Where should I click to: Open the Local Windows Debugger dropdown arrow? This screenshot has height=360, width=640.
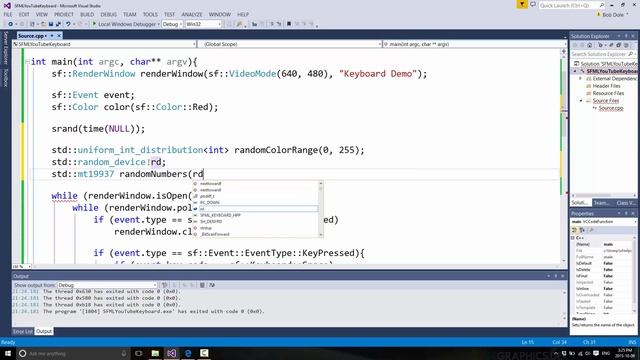click(158, 24)
